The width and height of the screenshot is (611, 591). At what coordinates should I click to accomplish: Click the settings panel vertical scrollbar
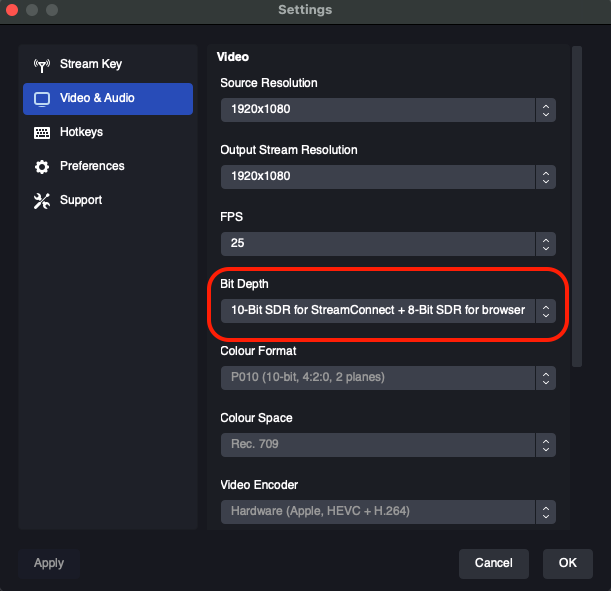pyautogui.click(x=577, y=206)
